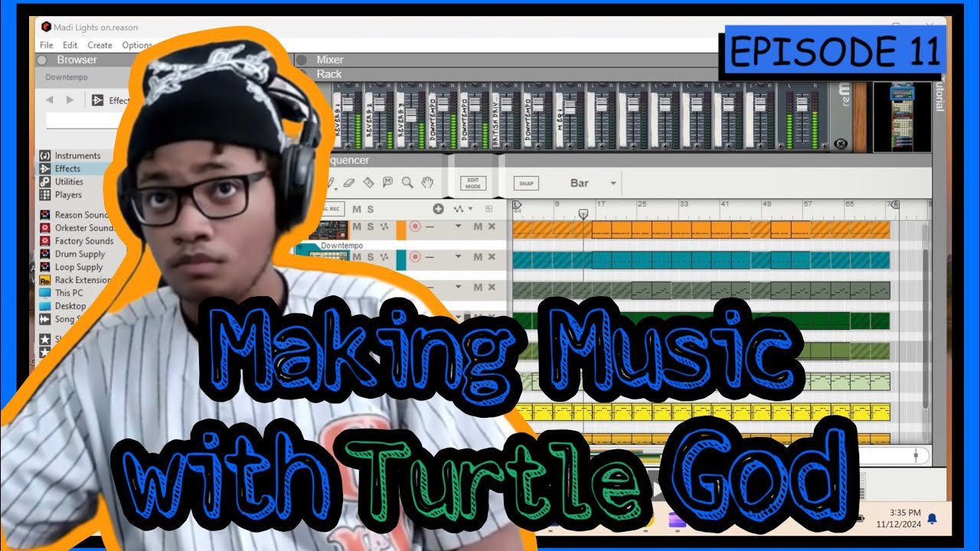
Task: Select the Eraser tool in sequencer toolbar
Action: pos(350,183)
